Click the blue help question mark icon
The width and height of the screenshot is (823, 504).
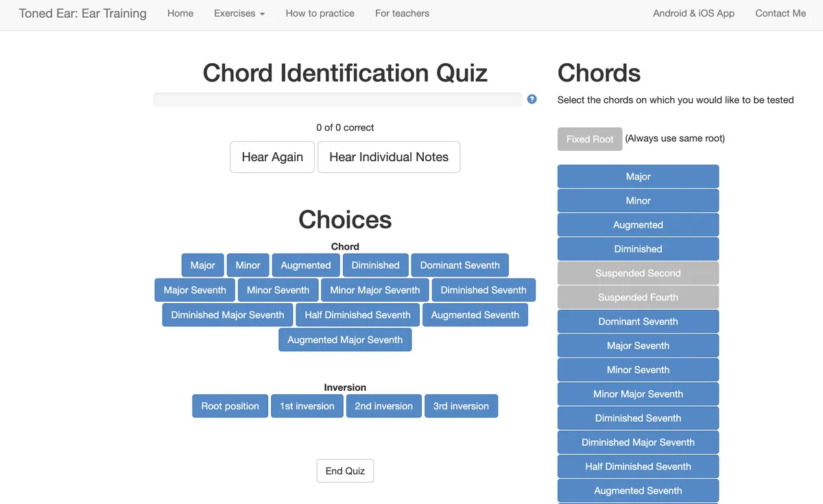532,99
